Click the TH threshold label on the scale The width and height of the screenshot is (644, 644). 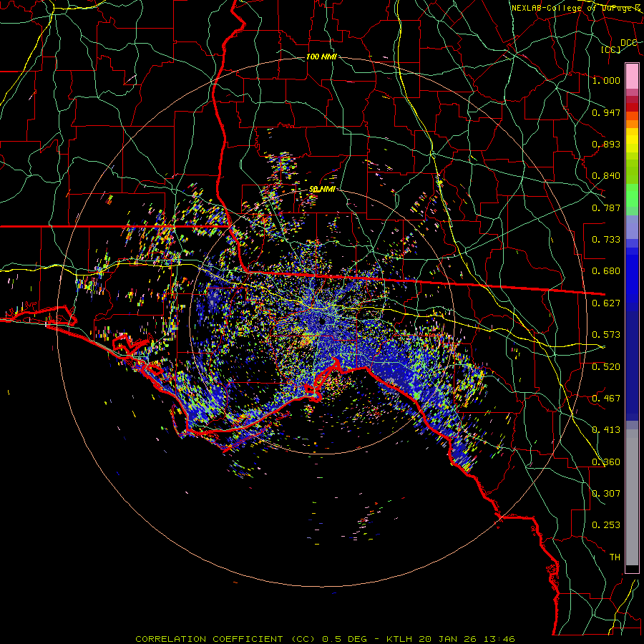[x=615, y=557]
